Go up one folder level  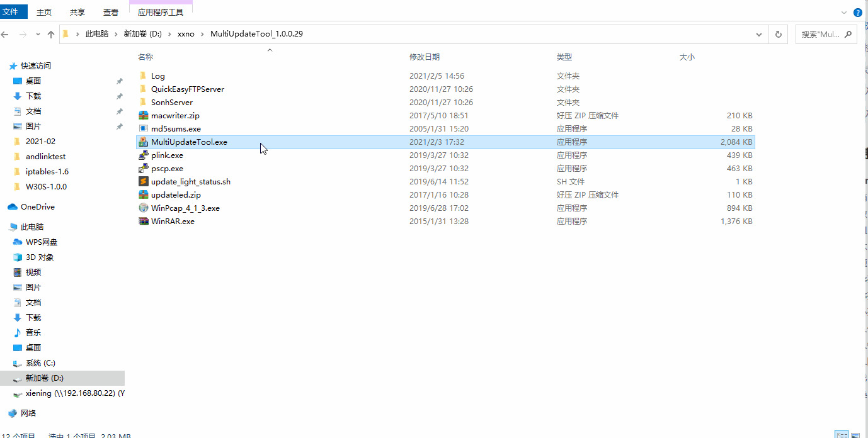pos(51,35)
